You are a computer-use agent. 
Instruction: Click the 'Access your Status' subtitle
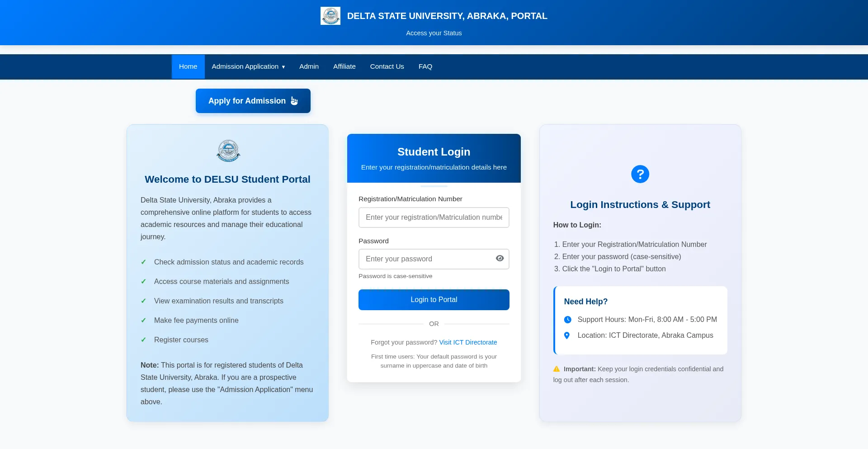click(x=434, y=33)
